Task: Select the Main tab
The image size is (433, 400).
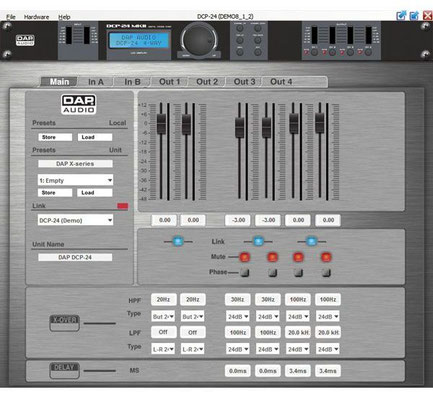Action: [x=59, y=82]
